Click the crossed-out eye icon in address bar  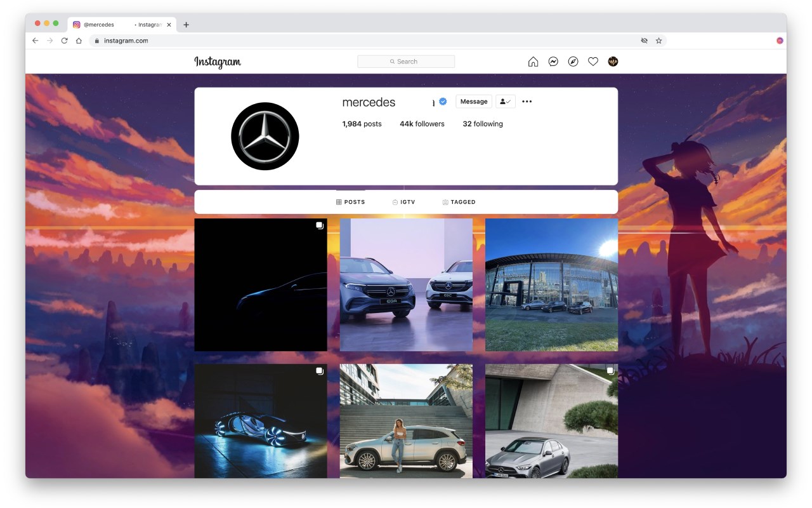644,41
